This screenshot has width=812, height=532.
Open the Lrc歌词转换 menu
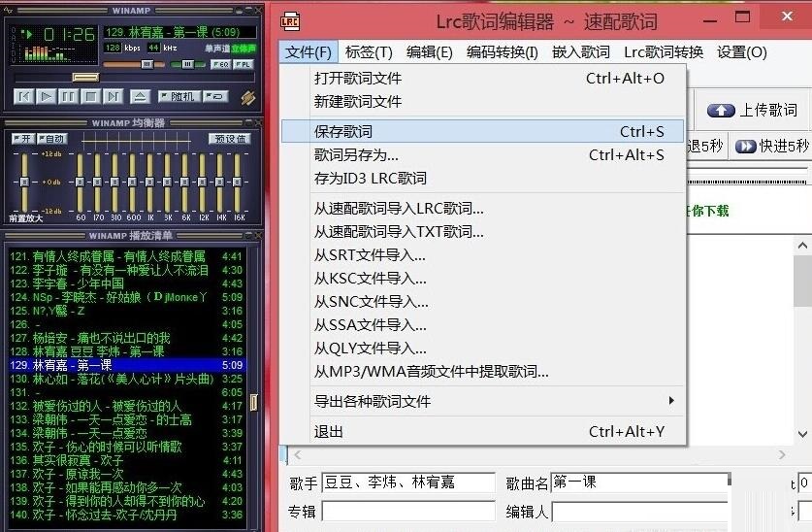664,52
